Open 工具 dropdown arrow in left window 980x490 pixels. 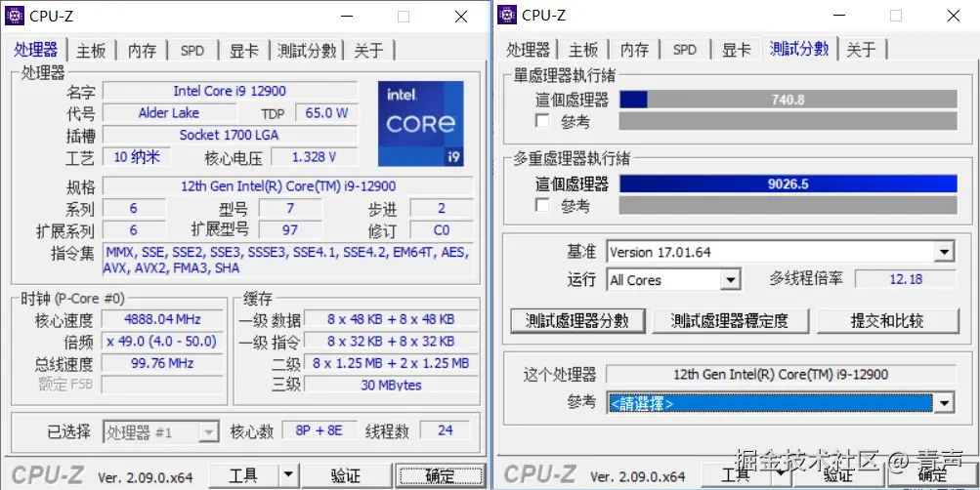(287, 475)
